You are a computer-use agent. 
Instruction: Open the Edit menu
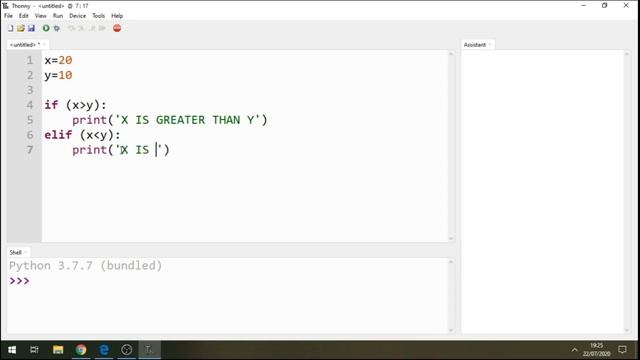pyautogui.click(x=24, y=16)
